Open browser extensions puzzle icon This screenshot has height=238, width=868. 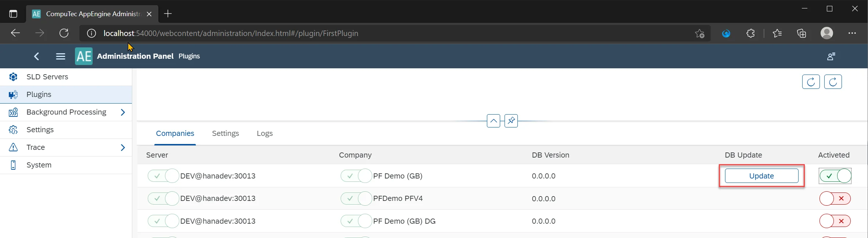[x=750, y=33]
